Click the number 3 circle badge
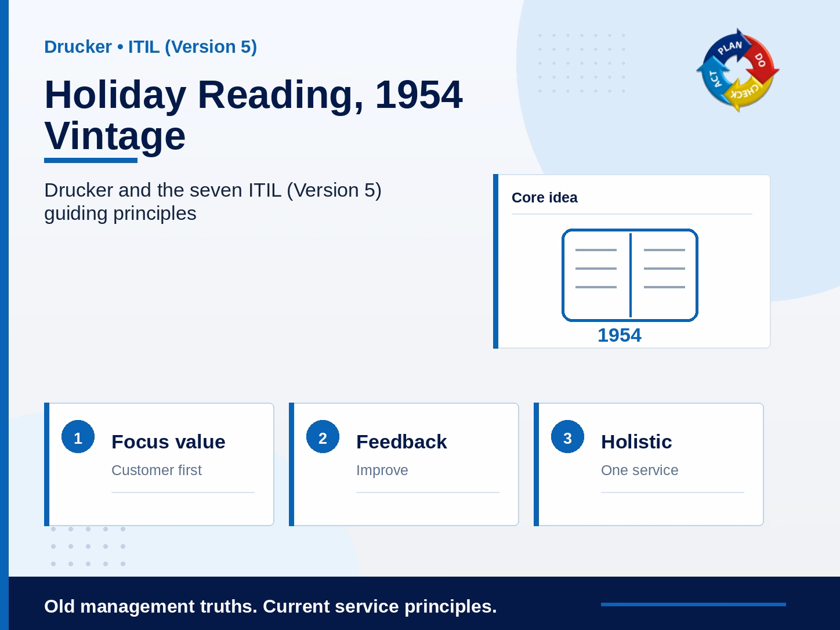The height and width of the screenshot is (630, 840). pos(567,437)
